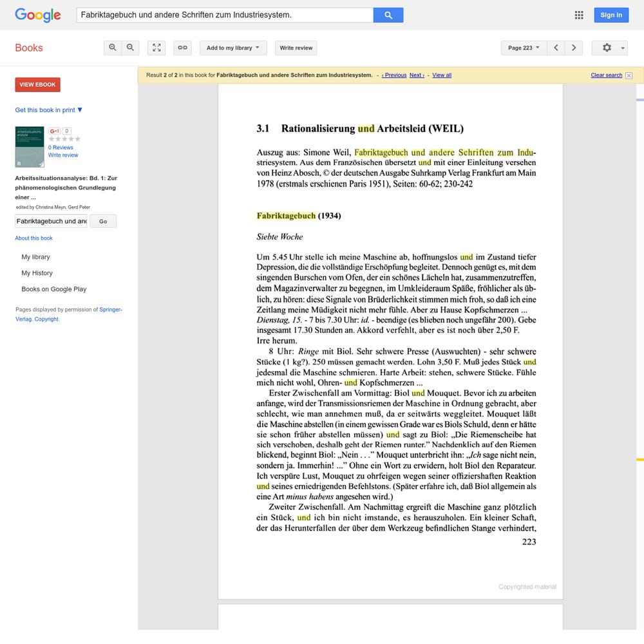The height and width of the screenshot is (644, 644).
Task: Click the star rating row
Action: click(64, 139)
